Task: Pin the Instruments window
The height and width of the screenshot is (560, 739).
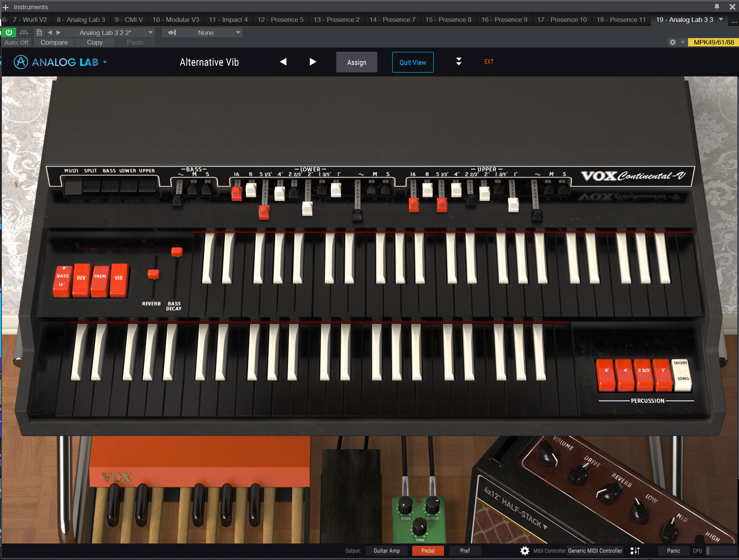Action: [716, 7]
